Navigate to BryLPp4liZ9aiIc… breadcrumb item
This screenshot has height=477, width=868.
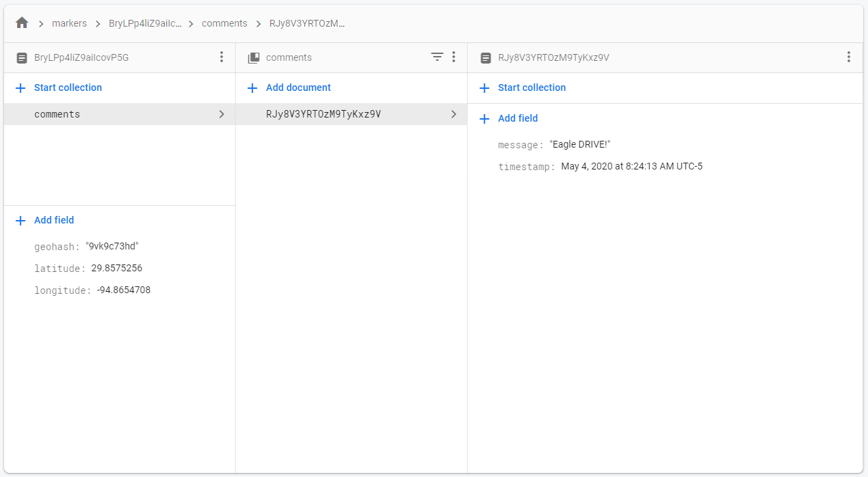(145, 23)
